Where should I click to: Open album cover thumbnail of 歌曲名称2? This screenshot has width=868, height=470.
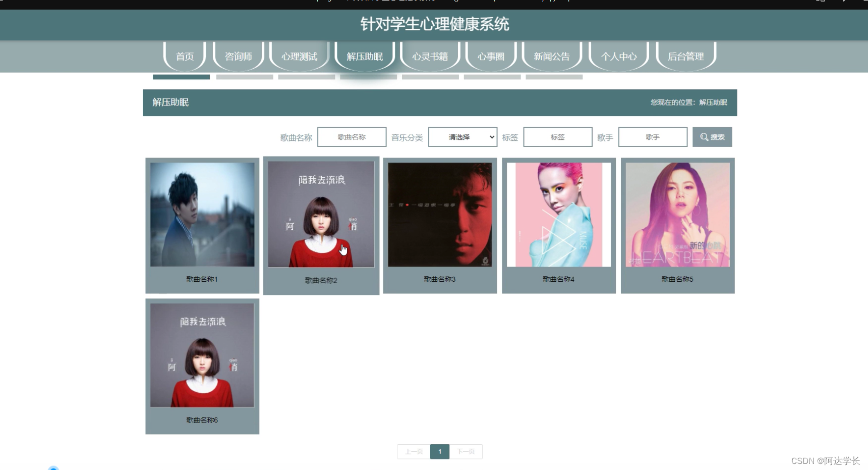[321, 214]
